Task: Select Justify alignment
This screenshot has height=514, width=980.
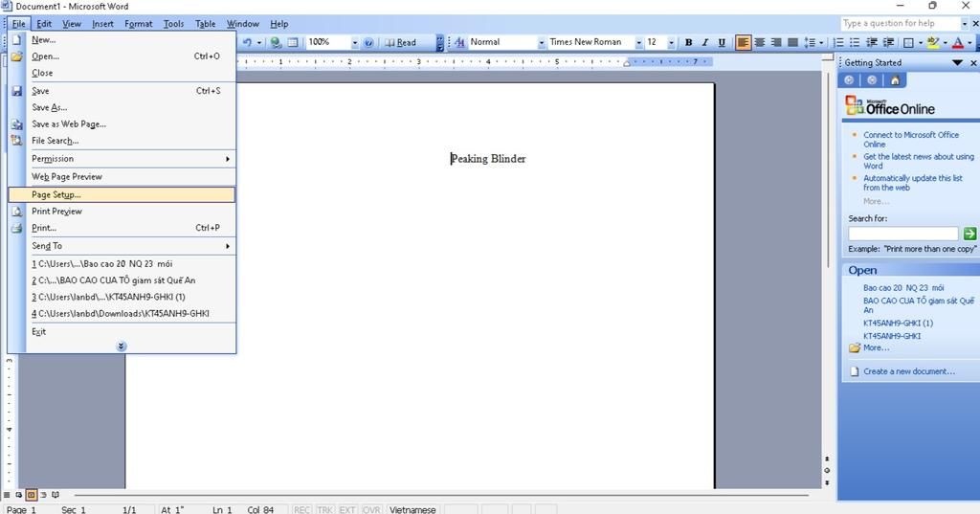Action: [x=792, y=42]
